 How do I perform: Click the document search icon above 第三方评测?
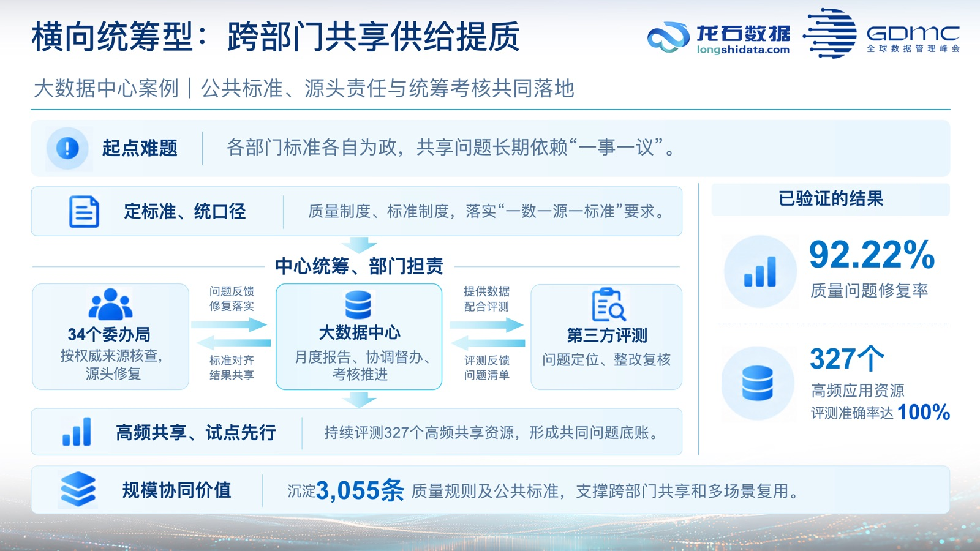tap(608, 305)
